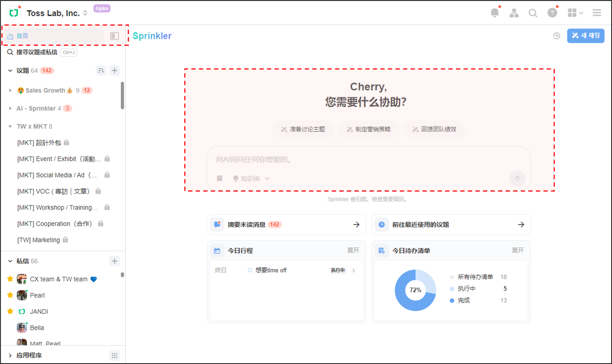The height and width of the screenshot is (364, 612).
Task: Open 摘要未读消息 card
Action: coord(286,225)
